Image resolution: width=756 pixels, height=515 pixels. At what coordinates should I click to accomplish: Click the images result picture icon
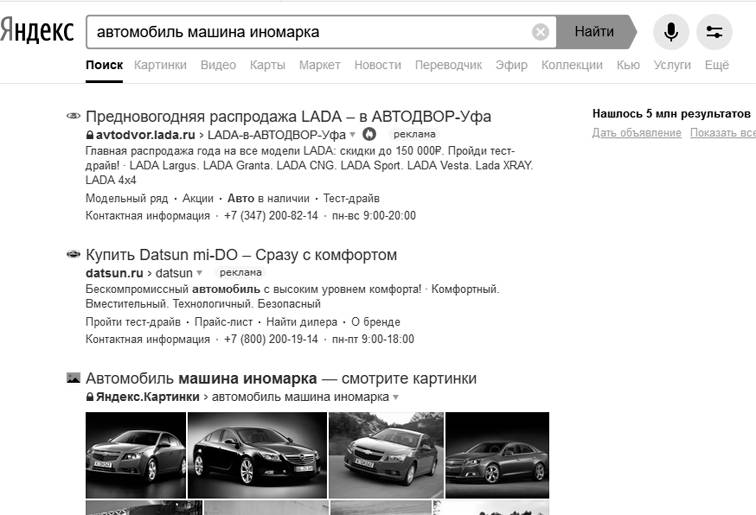coord(73,379)
